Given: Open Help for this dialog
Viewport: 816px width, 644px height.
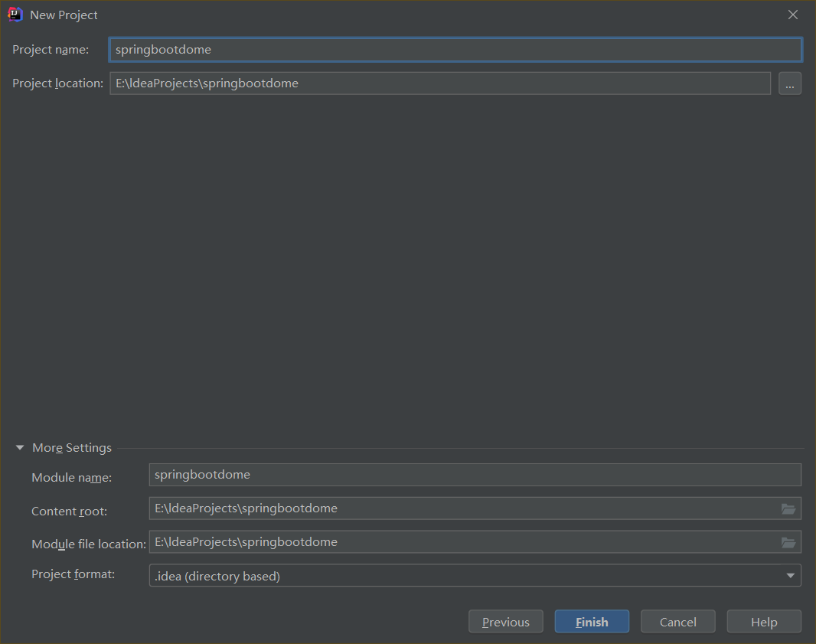Looking at the screenshot, I should click(x=763, y=622).
